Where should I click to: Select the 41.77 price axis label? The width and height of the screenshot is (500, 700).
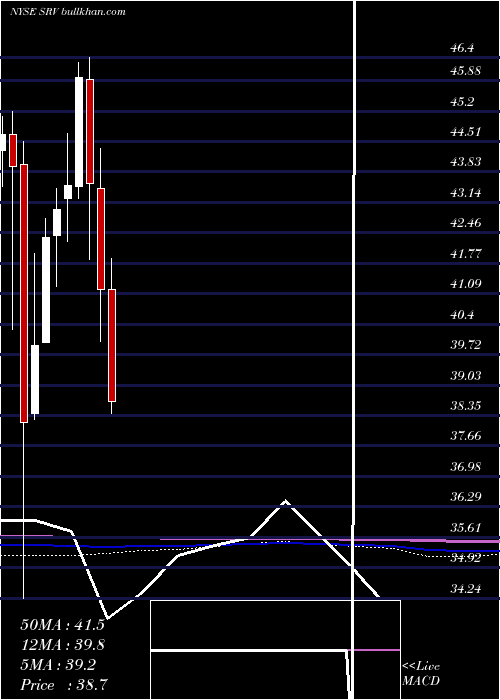coord(466,254)
